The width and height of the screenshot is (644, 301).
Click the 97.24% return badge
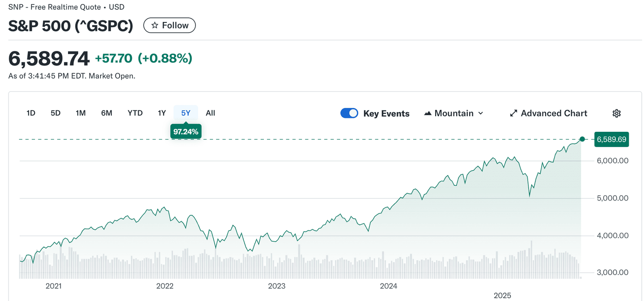click(186, 131)
